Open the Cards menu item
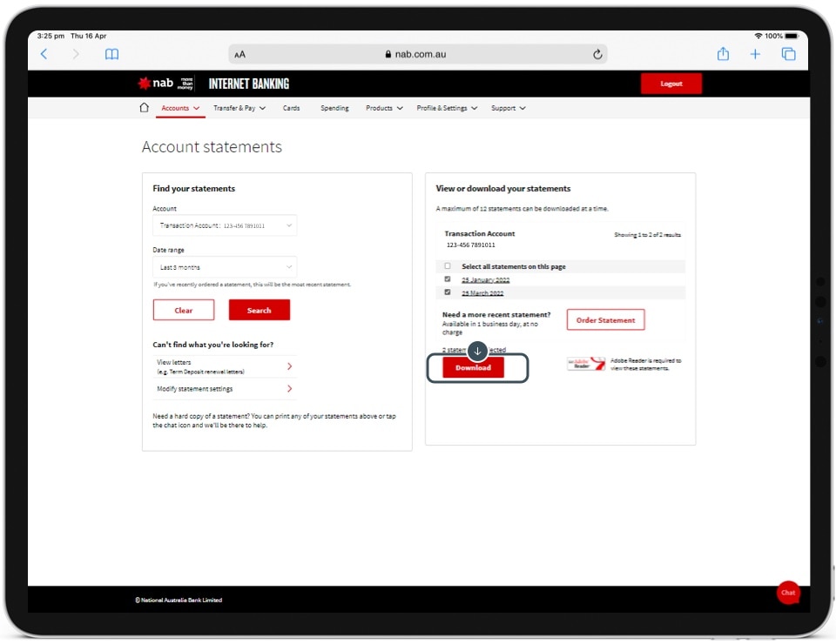836x644 pixels. [x=291, y=108]
